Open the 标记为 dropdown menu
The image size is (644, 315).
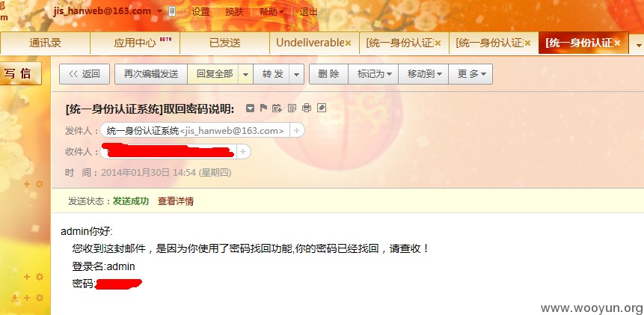374,74
